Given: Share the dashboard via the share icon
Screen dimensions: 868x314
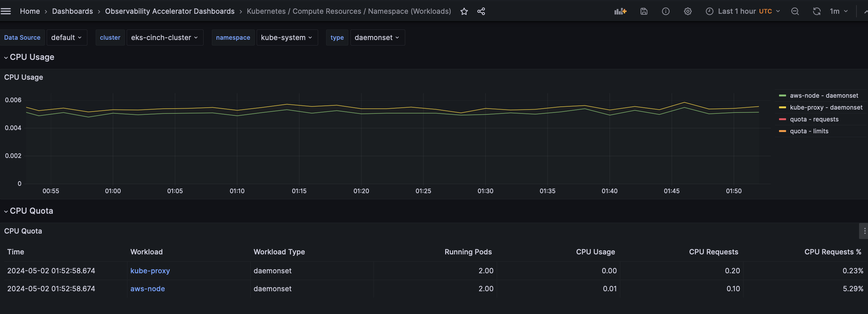Looking at the screenshot, I should click(x=481, y=11).
